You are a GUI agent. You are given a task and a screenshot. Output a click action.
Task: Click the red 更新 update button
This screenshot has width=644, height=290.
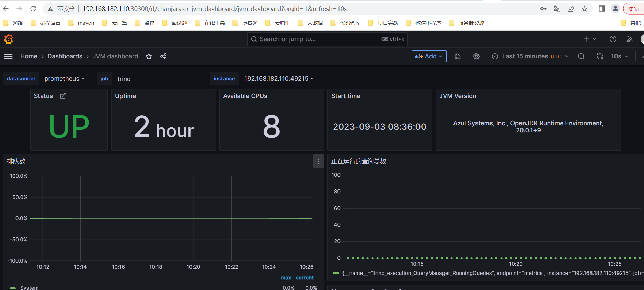[634, 9]
